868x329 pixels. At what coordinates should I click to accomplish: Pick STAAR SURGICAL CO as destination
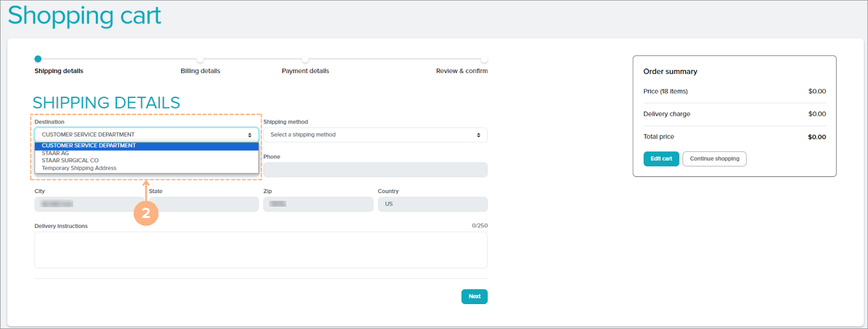pos(70,160)
